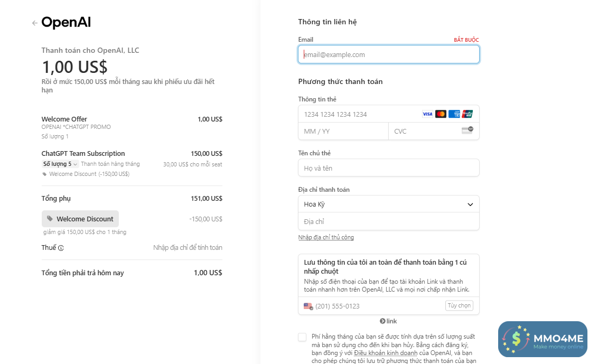This screenshot has width=598, height=364.
Task: Open the Số lượng 5 quantity dropdown
Action: tap(60, 164)
